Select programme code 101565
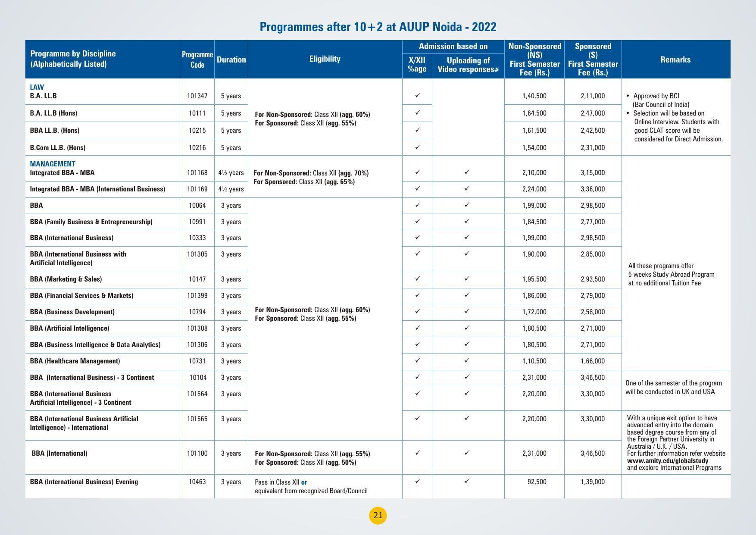This screenshot has width=756, height=535. (197, 419)
